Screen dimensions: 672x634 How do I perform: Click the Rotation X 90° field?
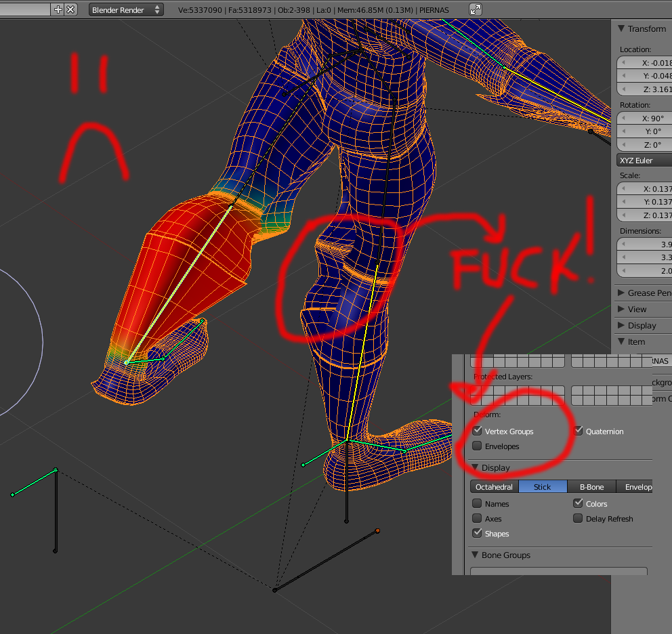(644, 119)
